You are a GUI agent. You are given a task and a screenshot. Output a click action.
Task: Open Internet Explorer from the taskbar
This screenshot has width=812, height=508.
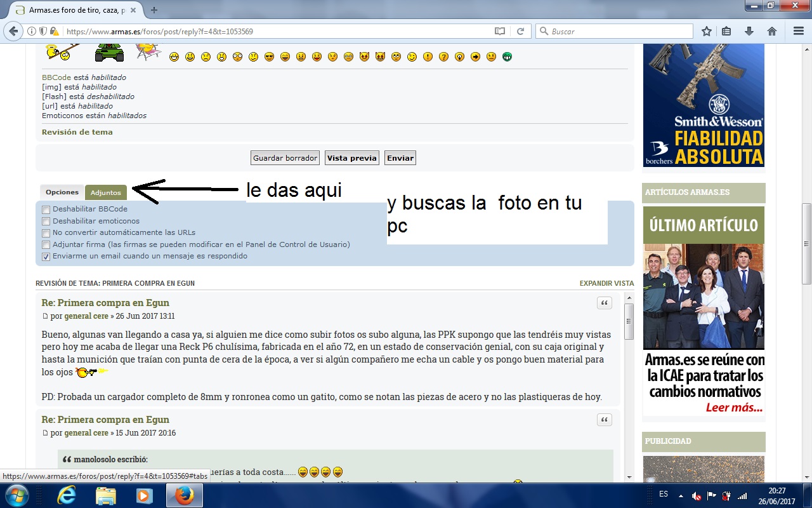[x=67, y=495]
